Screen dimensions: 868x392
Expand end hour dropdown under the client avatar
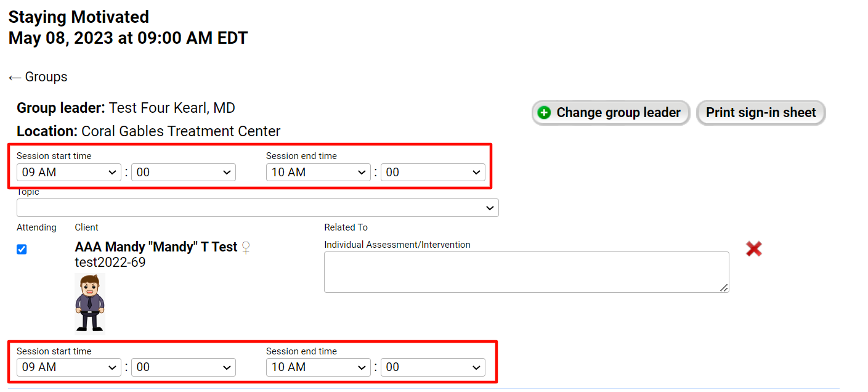point(318,367)
